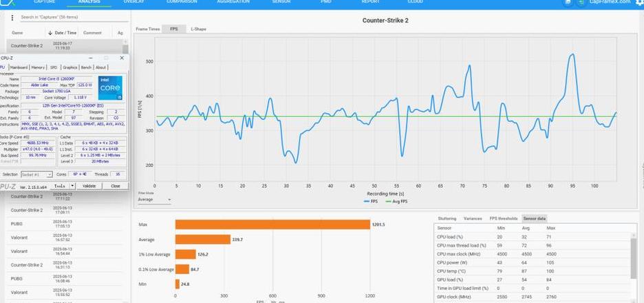Expand CPU-Z Socket #1 selection dropdown
Screen dimensions: 644x303
pos(36,174)
